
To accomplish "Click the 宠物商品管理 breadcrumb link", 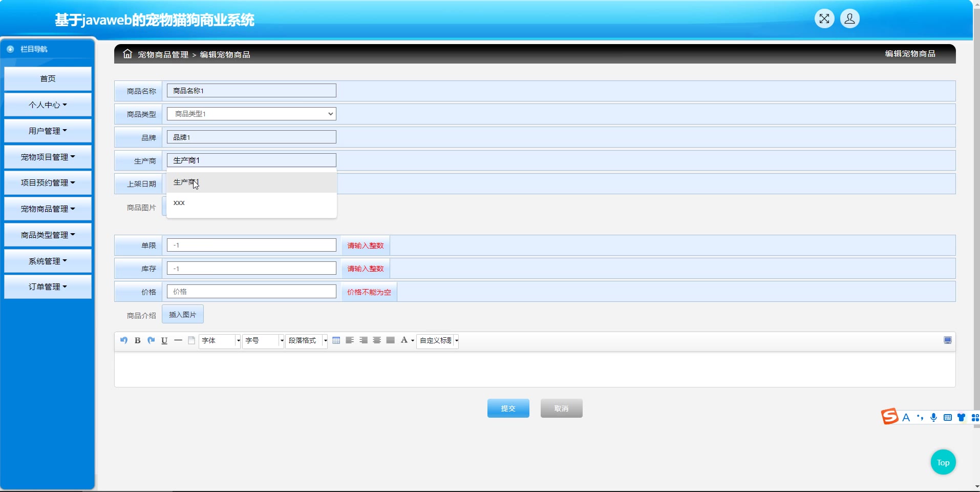I will coord(163,55).
